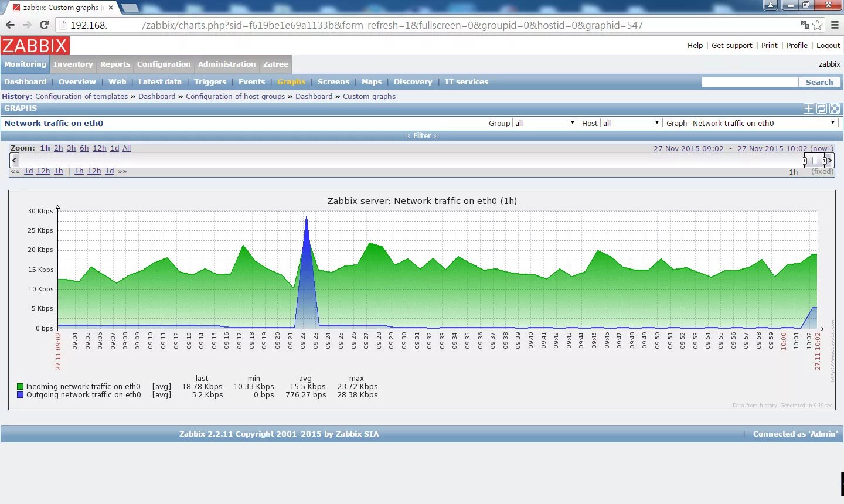Click the start date '27 Nov 2015 09:02'
Image resolution: width=844 pixels, height=504 pixels.
(689, 149)
